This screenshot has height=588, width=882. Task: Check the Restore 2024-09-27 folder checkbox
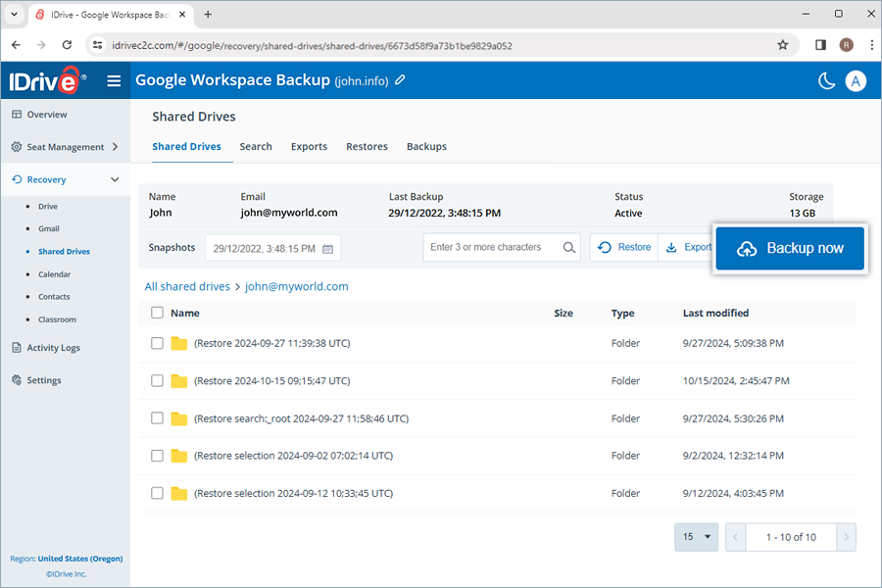(156, 343)
